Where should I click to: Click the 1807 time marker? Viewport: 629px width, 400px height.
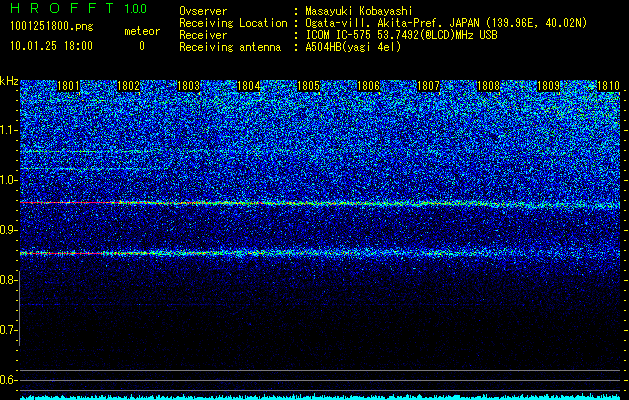(428, 86)
